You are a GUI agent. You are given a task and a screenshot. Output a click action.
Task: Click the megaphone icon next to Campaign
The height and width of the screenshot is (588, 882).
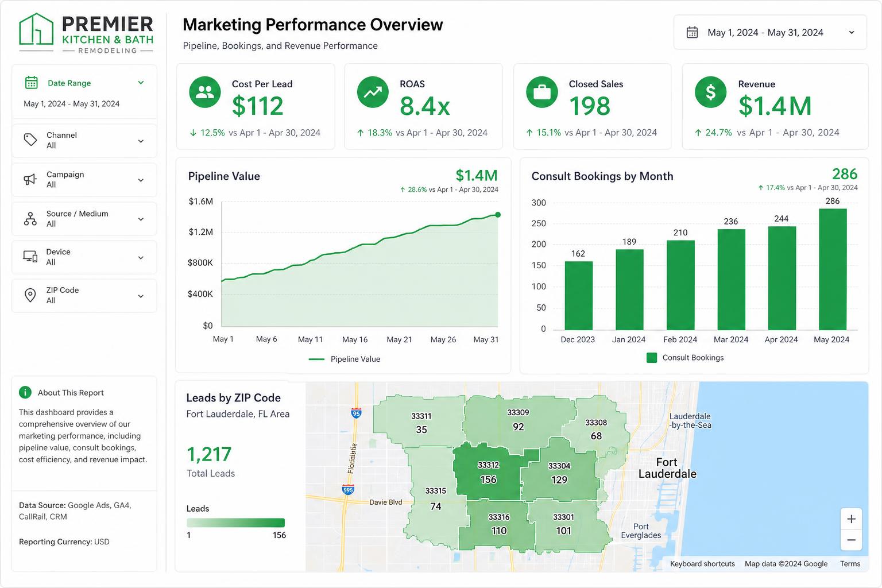[x=30, y=179]
